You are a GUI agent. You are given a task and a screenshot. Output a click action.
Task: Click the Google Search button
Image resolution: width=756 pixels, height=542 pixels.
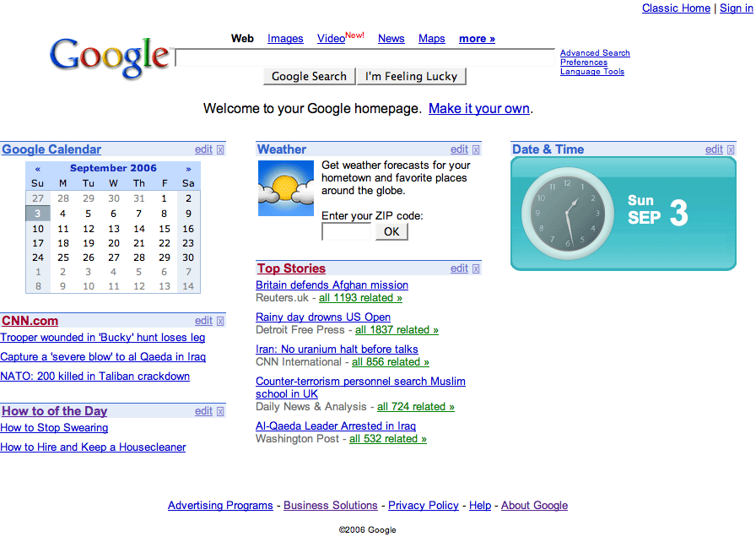309,76
